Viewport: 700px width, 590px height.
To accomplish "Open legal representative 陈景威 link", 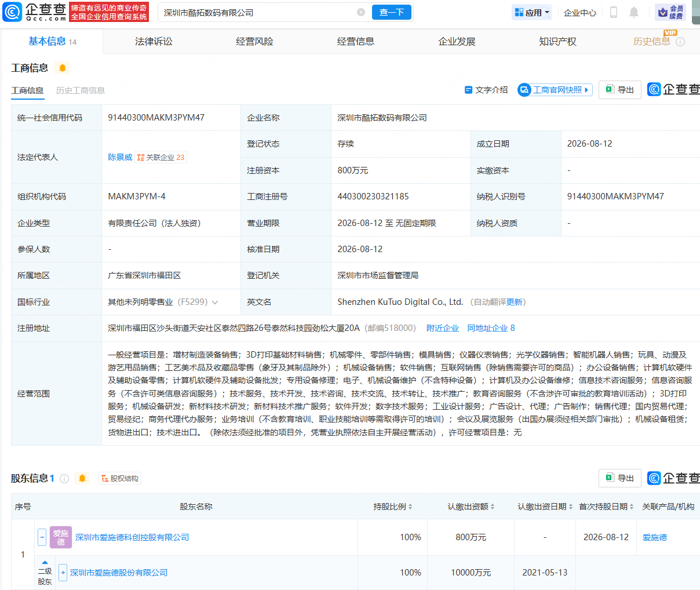I will coord(120,157).
